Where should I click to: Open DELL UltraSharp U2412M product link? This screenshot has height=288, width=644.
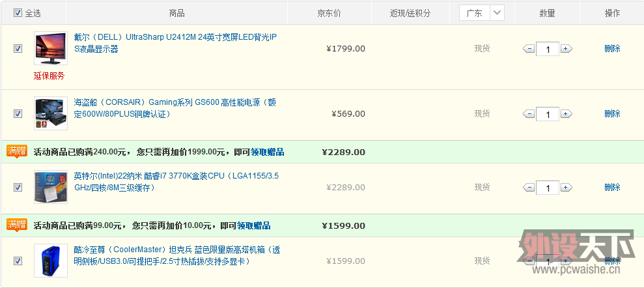coord(175,43)
